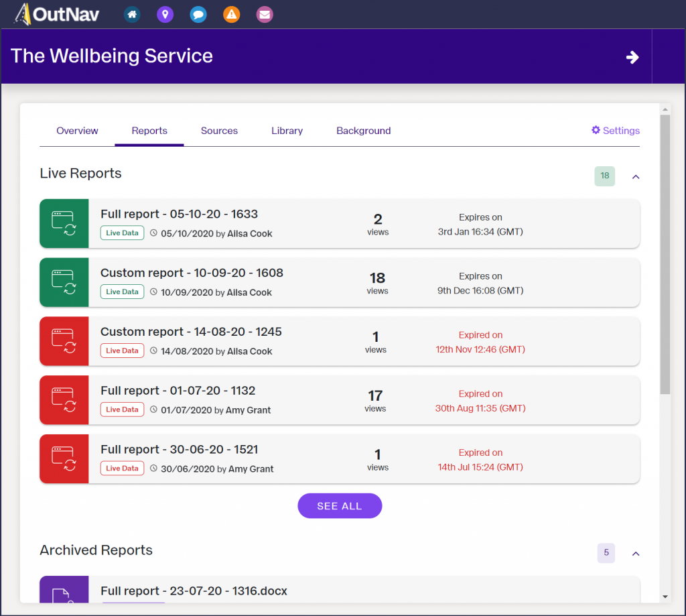Open Custom report - 14-08-20 - 1245
686x616 pixels.
191,331
